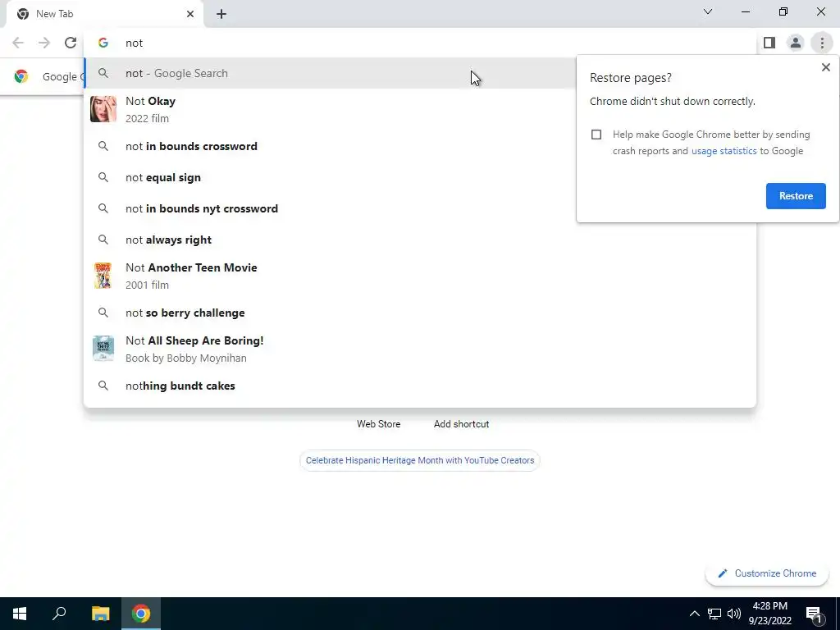Open a new tab with the plus button
This screenshot has width=840, height=630.
221,14
